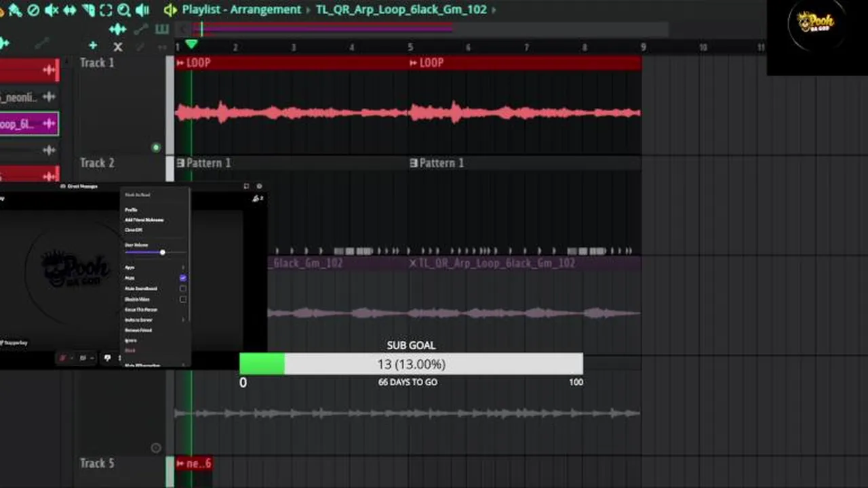
Task: Check the Mute Soundboard checkbox
Action: tap(183, 289)
